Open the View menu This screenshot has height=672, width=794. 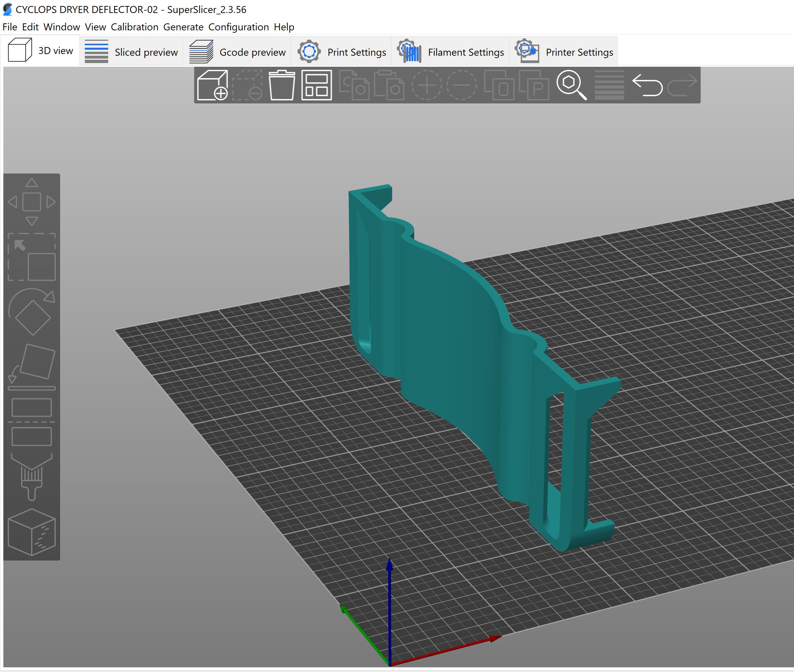pos(95,27)
